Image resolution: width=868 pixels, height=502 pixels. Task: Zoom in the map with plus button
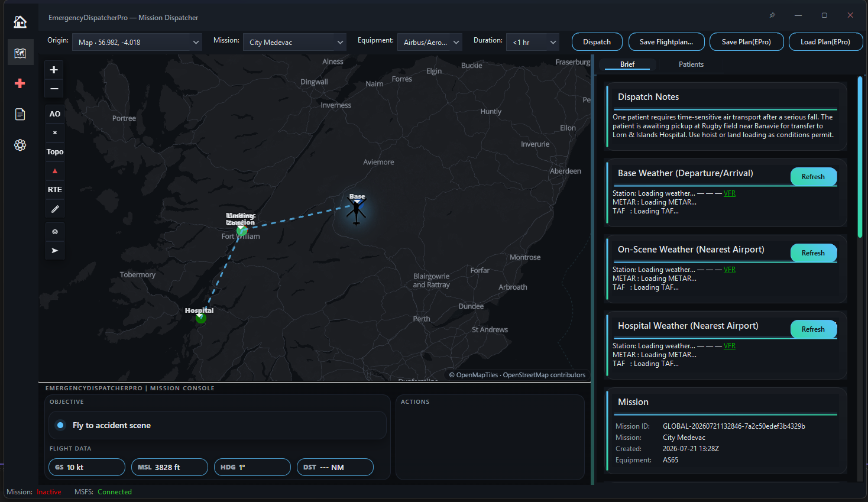click(x=54, y=70)
